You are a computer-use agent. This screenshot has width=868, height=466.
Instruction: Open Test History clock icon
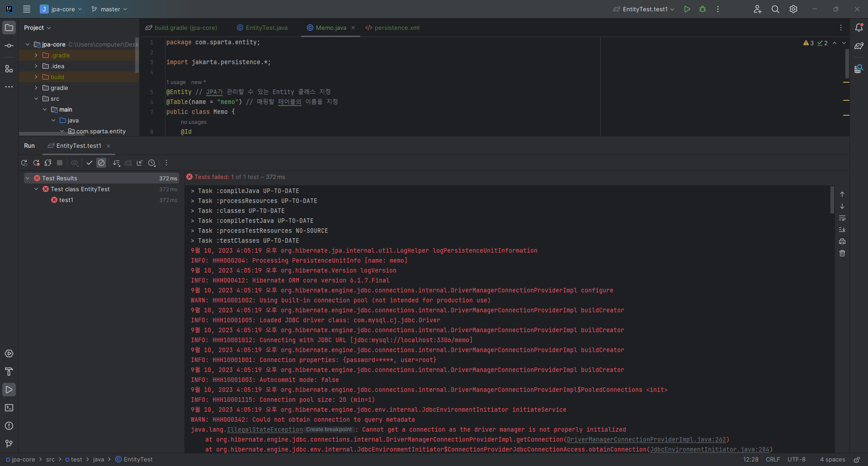pos(152,163)
